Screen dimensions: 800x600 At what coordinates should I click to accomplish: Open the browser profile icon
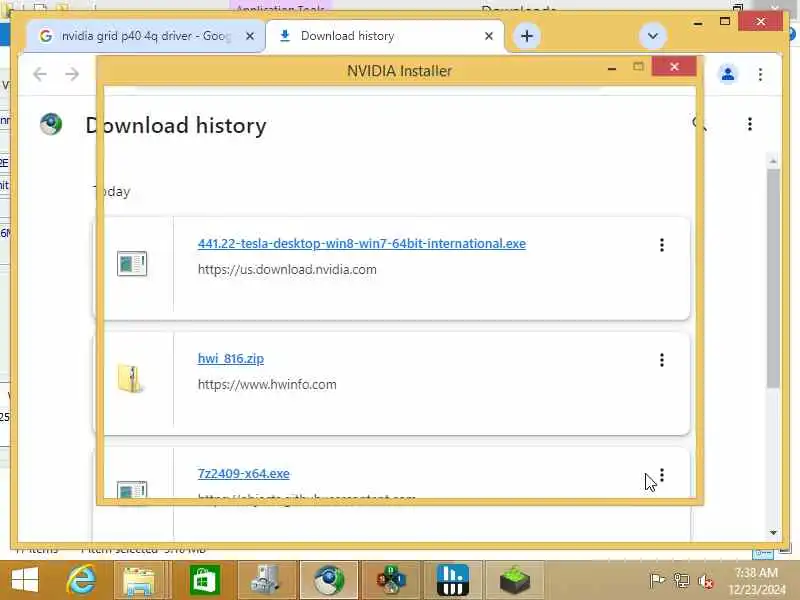728,74
